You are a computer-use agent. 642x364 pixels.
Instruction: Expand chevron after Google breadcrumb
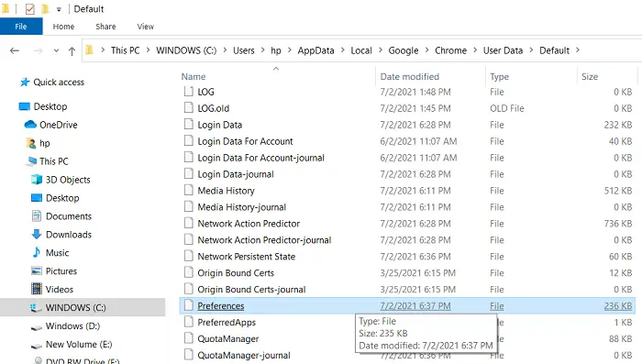tap(426, 50)
